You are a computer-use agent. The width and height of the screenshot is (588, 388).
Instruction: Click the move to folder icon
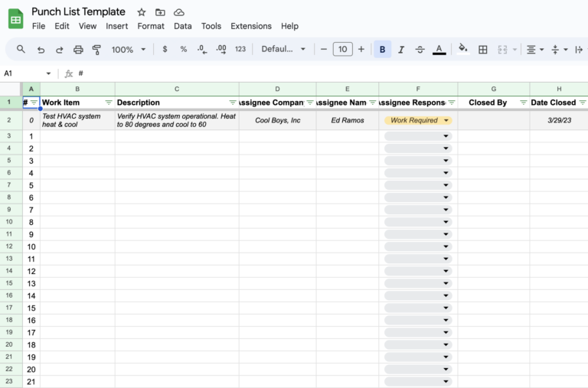click(x=160, y=12)
